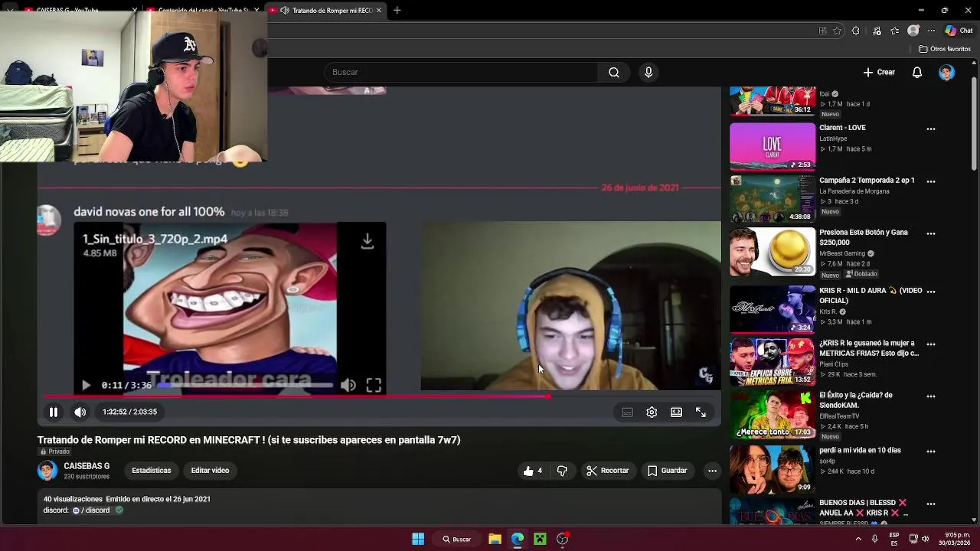Open File Explorer from the taskbar
This screenshot has height=551, width=980.
click(495, 540)
